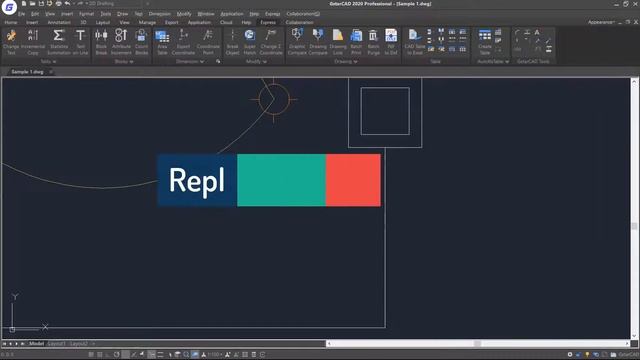This screenshot has height=360, width=640.
Task: Open the Drawing Lock tool
Action: pyautogui.click(x=338, y=42)
